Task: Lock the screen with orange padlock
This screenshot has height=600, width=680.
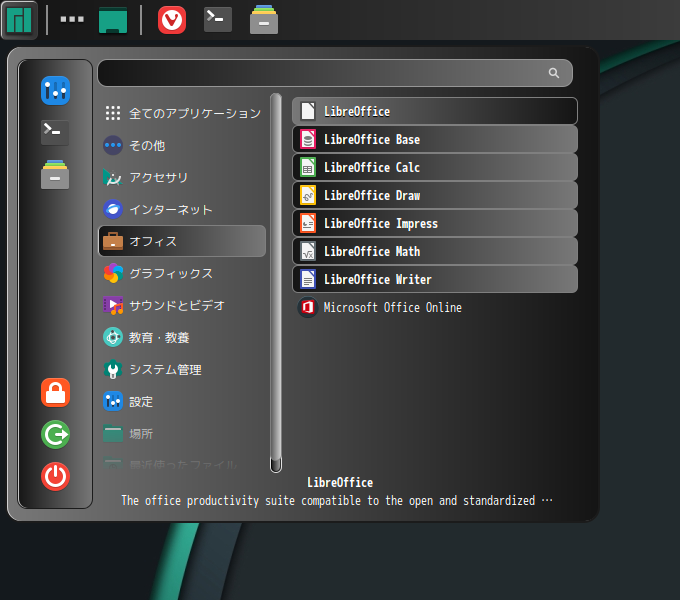Action: tap(56, 392)
